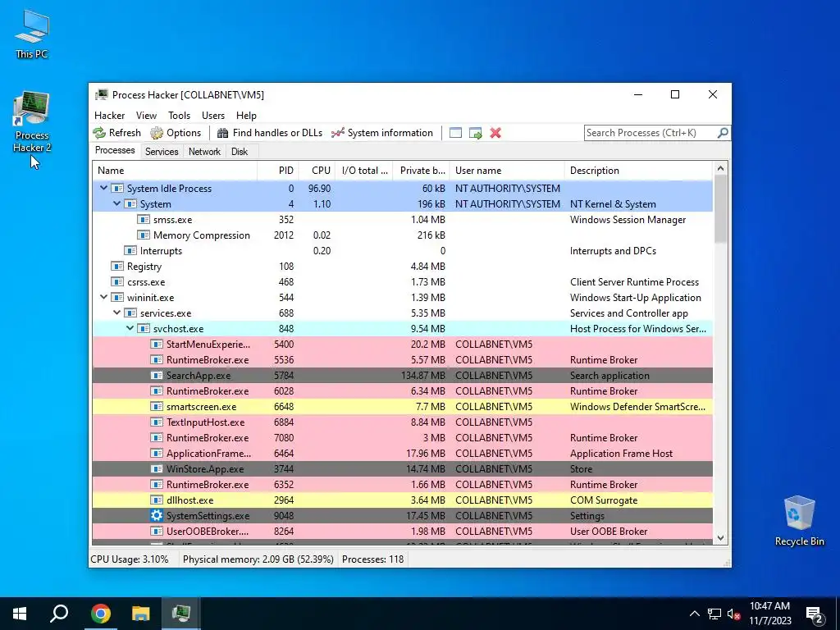The height and width of the screenshot is (630, 840).
Task: Sort by the PID column header
Action: click(278, 171)
